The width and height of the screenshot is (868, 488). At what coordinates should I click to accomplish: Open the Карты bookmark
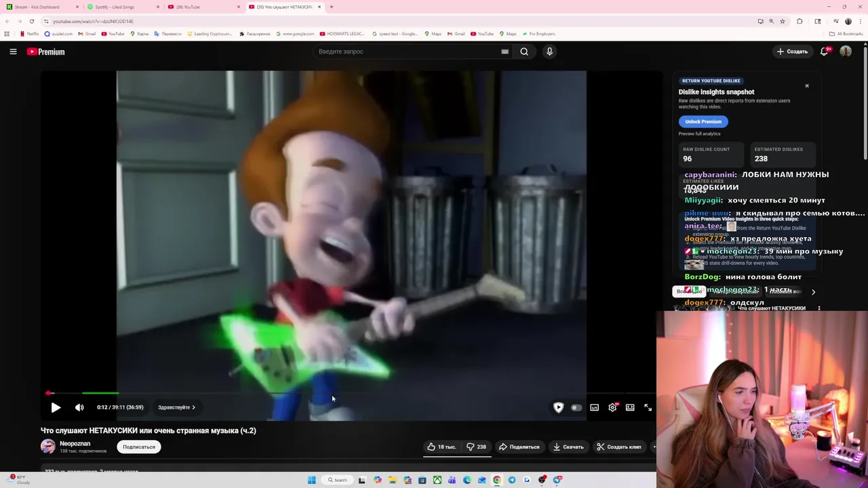(139, 34)
